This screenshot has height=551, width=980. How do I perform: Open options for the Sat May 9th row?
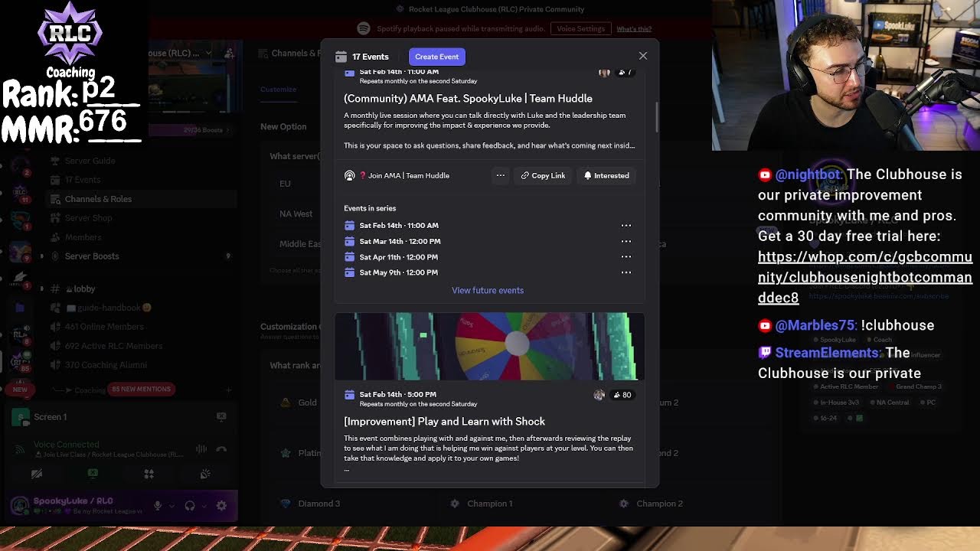point(626,272)
